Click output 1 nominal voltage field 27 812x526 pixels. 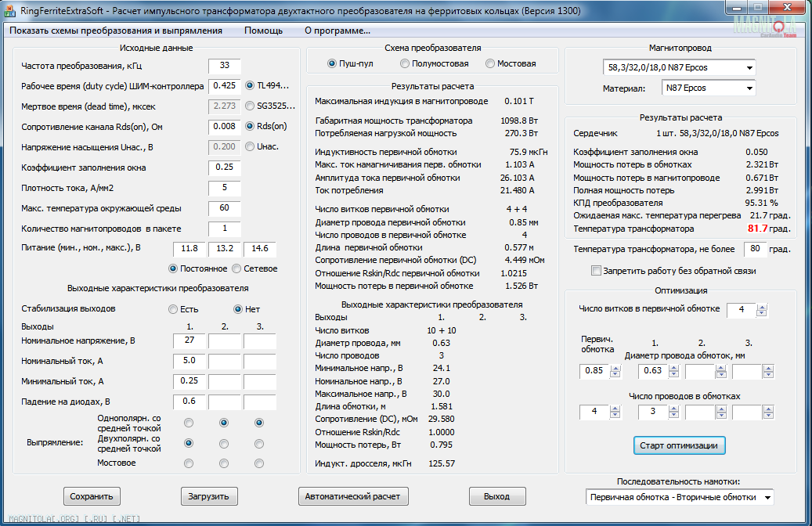(189, 340)
